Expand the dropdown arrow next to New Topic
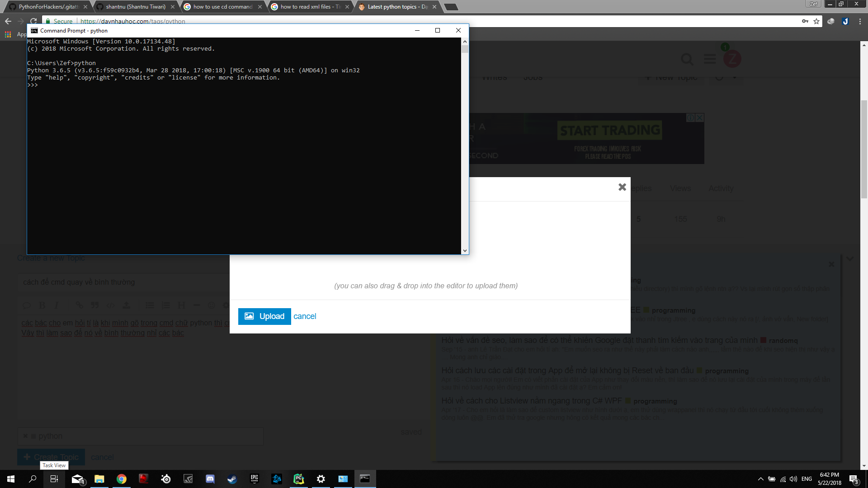868x488 pixels. pyautogui.click(x=735, y=77)
